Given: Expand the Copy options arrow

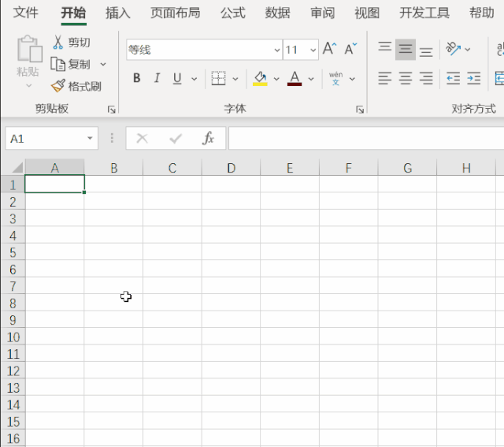Looking at the screenshot, I should coord(103,64).
